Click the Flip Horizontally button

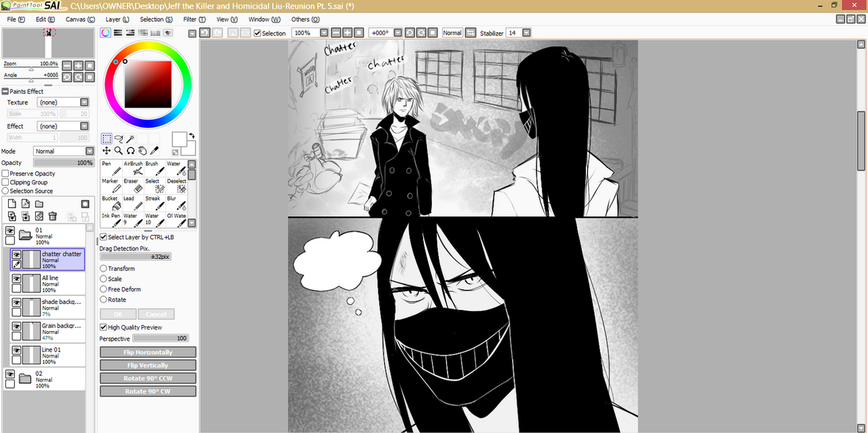(x=148, y=352)
